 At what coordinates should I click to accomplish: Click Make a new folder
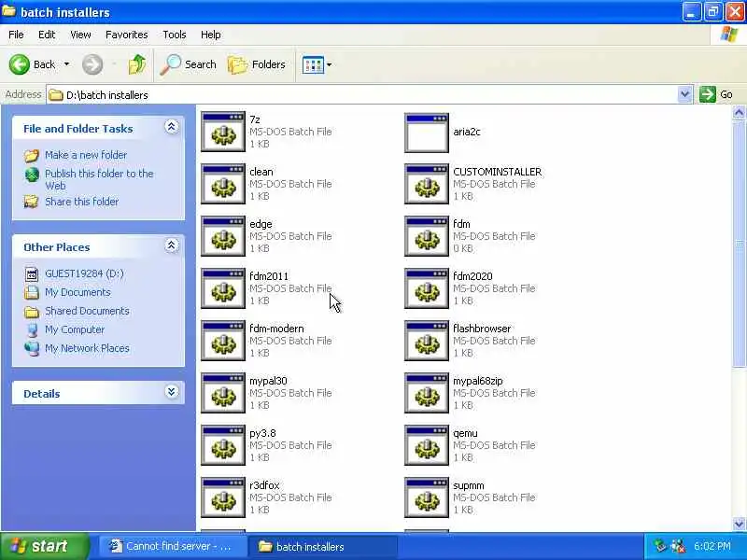[x=86, y=155]
